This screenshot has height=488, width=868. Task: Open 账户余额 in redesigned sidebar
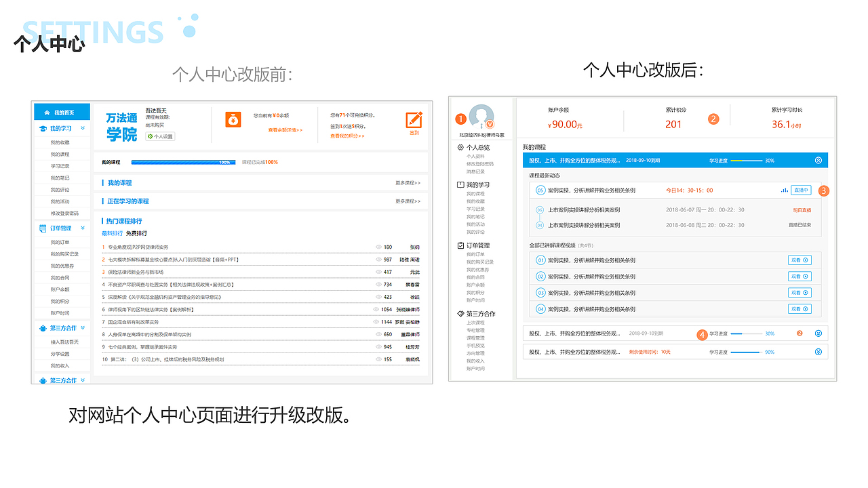[x=475, y=285]
